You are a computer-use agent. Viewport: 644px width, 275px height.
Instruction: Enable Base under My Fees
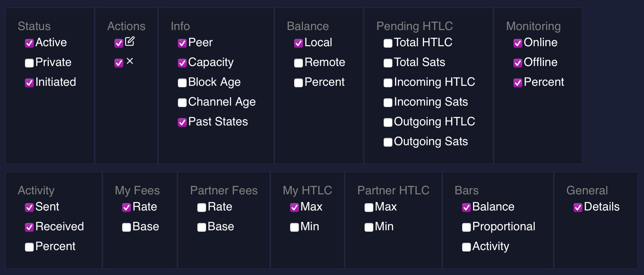pyautogui.click(x=127, y=227)
